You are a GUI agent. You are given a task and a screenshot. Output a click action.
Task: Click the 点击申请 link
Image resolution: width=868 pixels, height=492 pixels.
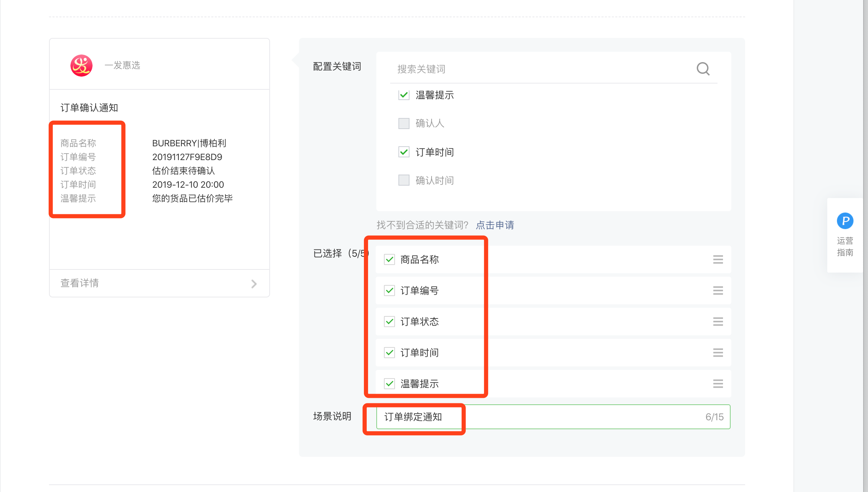[495, 225]
